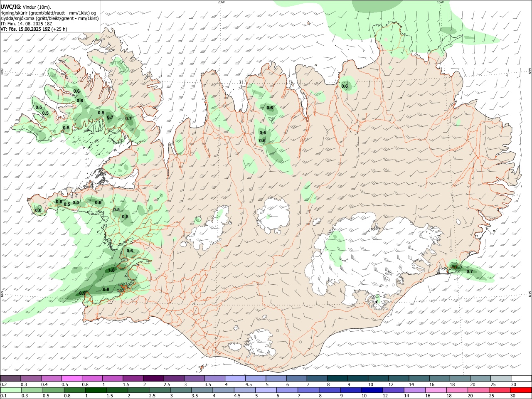Click the 1.0 precipitation value on the map
The image size is (532, 399).
click(x=111, y=270)
